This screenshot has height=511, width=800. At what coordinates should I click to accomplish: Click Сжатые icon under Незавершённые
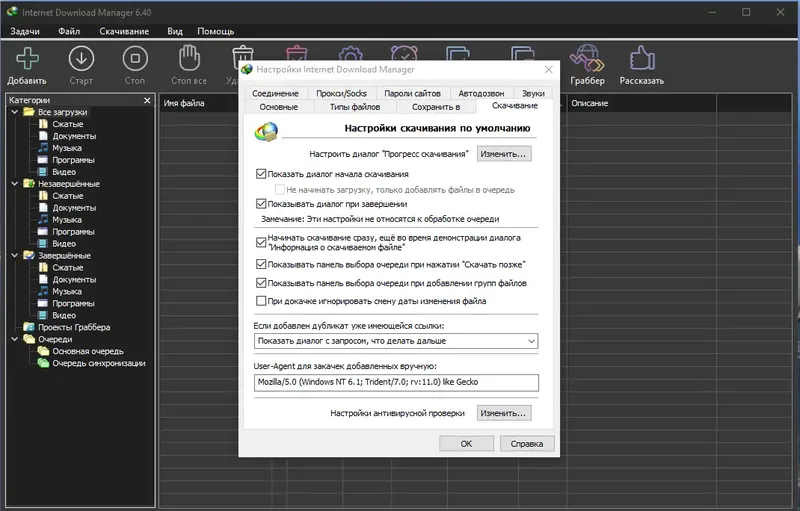click(43, 196)
